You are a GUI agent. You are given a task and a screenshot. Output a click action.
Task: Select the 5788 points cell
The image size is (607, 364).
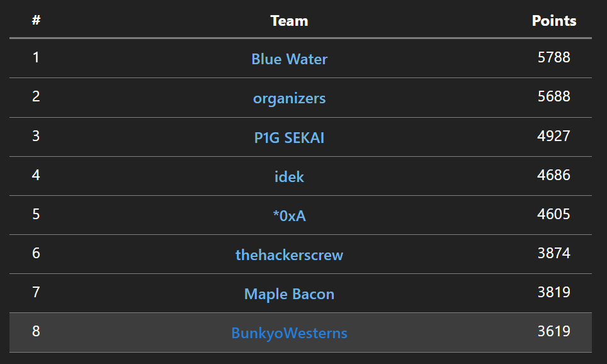pos(553,57)
